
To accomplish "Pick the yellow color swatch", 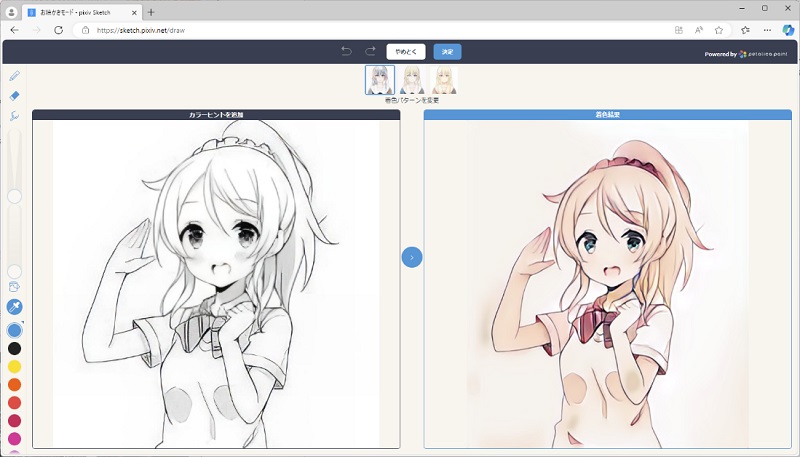I will tap(14, 366).
